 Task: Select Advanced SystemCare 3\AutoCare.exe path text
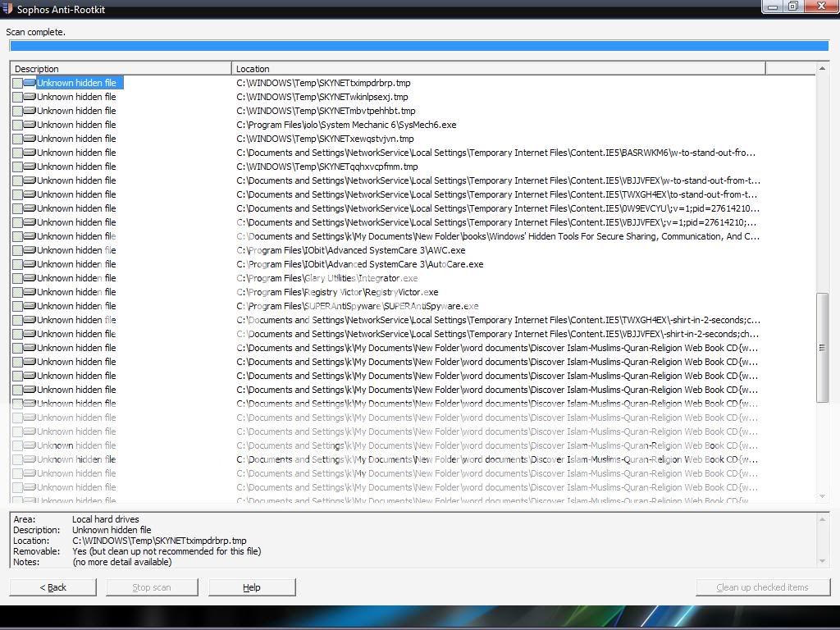click(360, 263)
